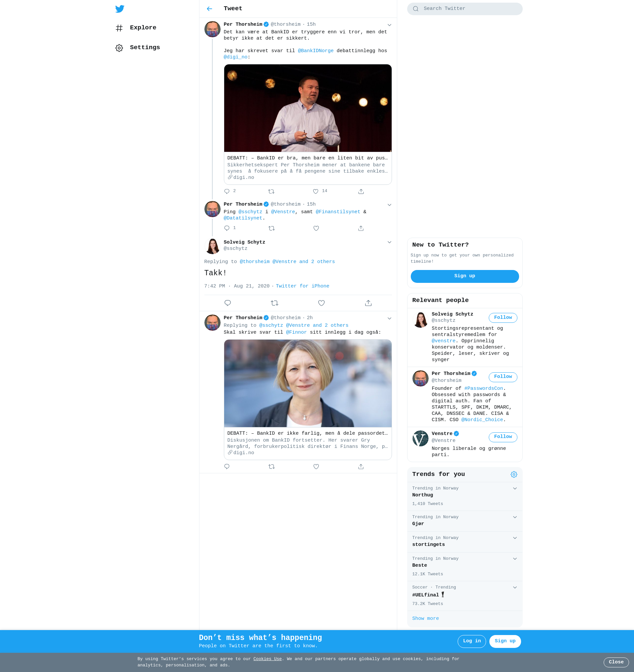The width and height of the screenshot is (634, 672).
Task: Retweet the first BankID tweet
Action: [x=271, y=191]
